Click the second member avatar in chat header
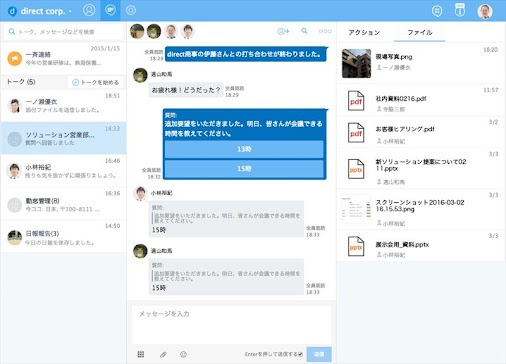Viewport: 506px width, 364px height. (x=154, y=31)
